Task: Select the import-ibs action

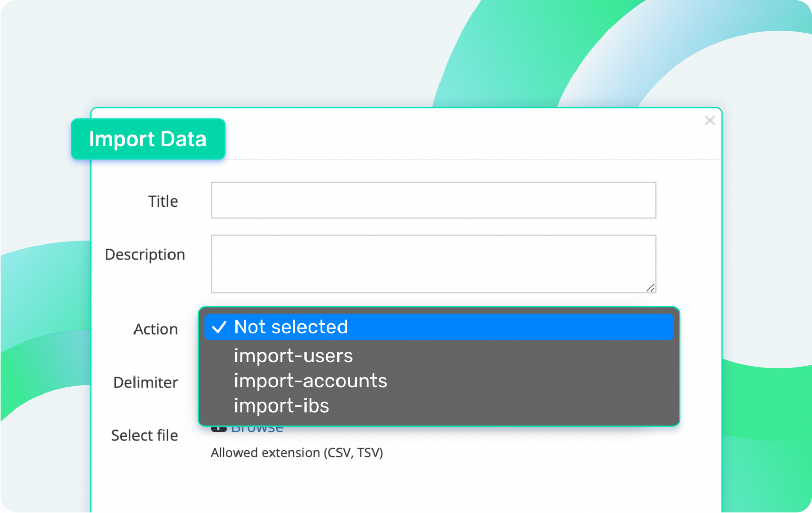Action: click(x=281, y=405)
